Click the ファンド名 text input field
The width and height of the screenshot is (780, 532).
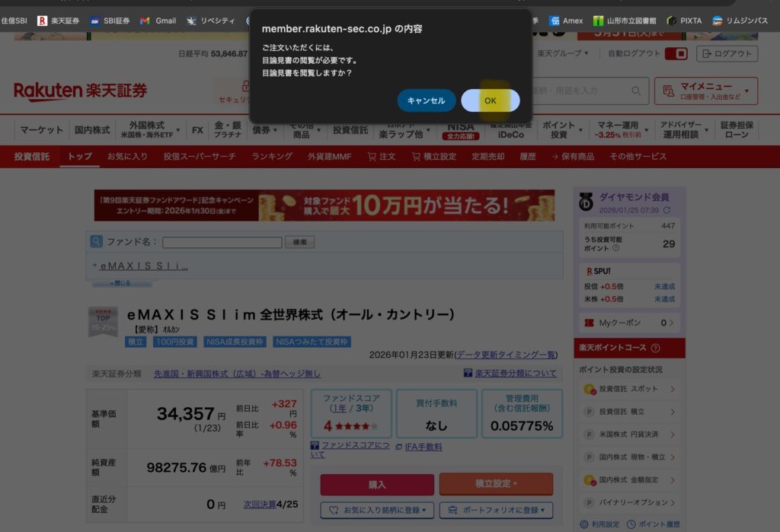(x=222, y=242)
